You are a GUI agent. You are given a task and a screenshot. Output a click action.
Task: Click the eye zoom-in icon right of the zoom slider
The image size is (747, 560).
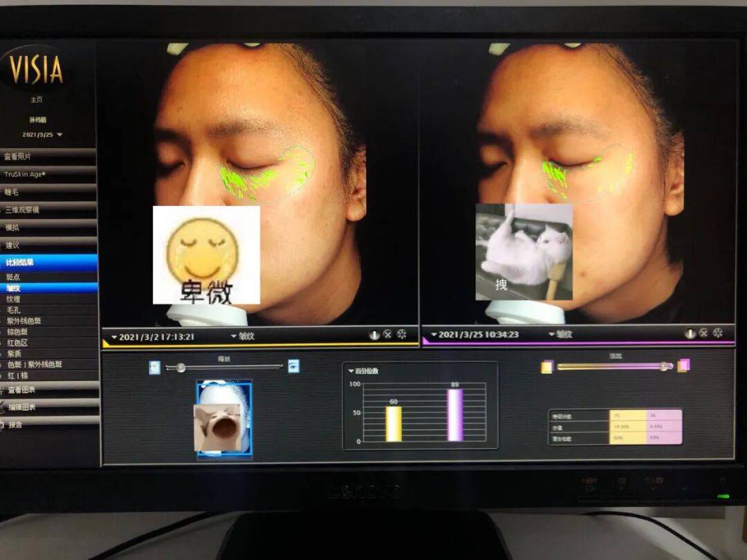pos(294,366)
